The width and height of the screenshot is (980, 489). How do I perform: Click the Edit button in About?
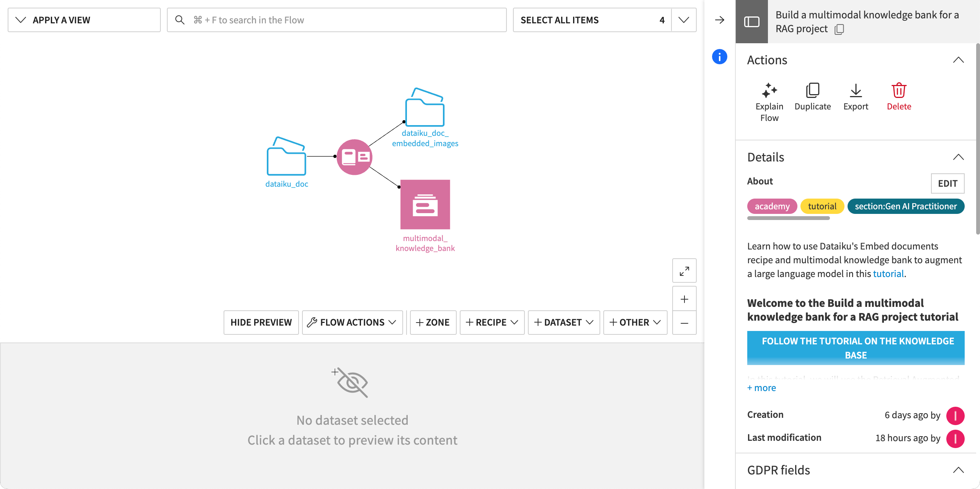point(947,184)
